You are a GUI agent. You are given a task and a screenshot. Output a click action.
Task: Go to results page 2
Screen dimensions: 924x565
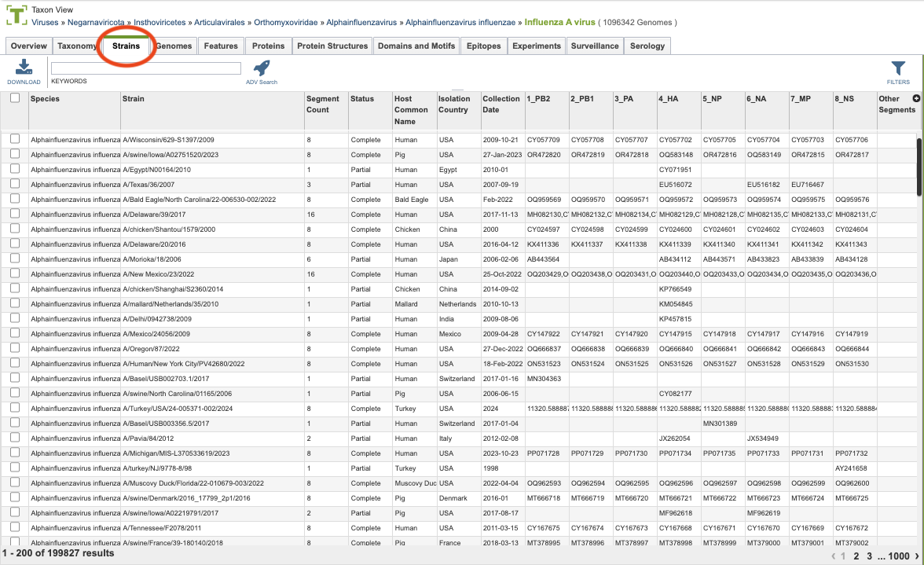(856, 556)
